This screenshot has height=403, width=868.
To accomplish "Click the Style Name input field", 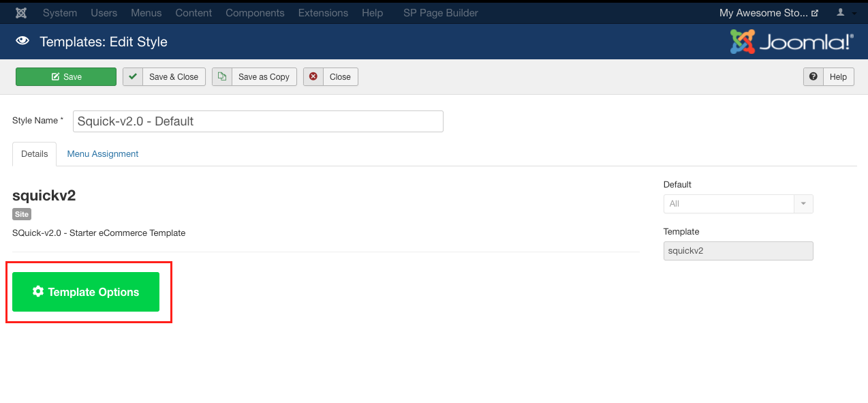I will [258, 121].
